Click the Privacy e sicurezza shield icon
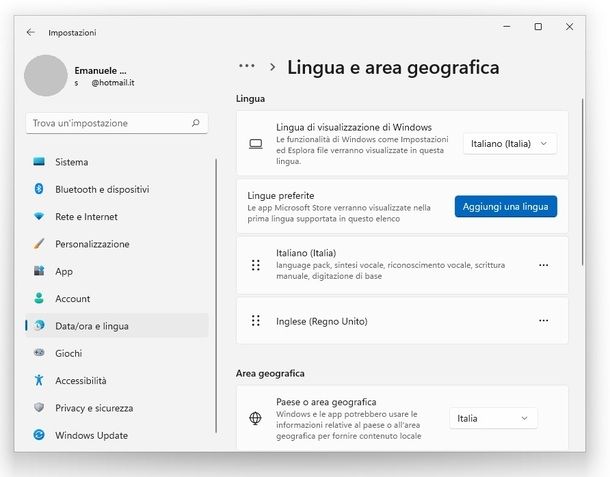 click(39, 407)
